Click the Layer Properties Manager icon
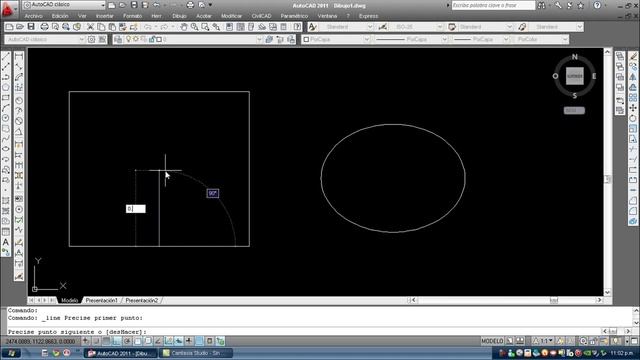The width and height of the screenshot is (640, 360). pos(118,40)
